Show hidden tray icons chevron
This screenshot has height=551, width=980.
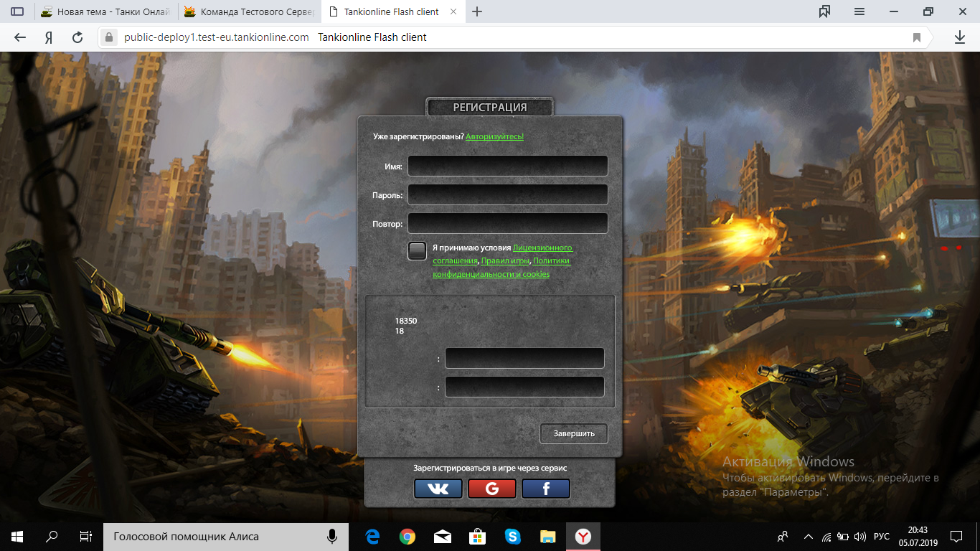click(809, 536)
